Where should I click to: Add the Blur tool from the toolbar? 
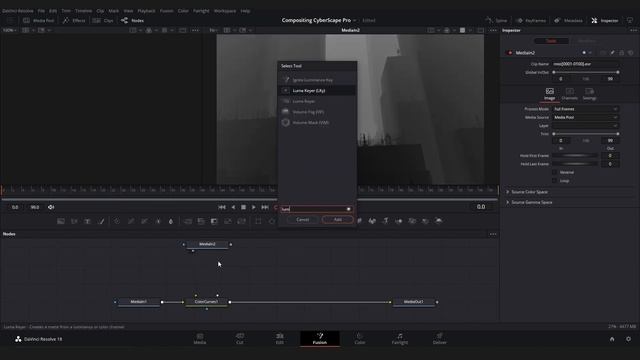171,221
